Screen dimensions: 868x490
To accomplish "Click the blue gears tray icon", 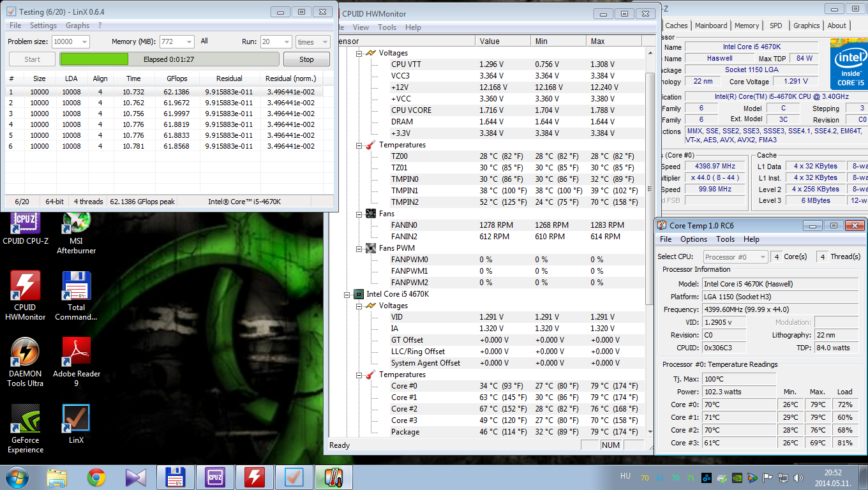I will 707,478.
